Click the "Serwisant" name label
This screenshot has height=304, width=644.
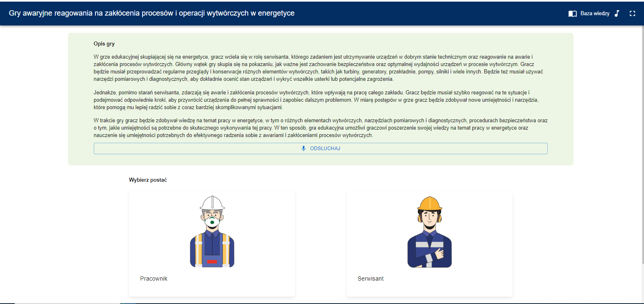(370, 279)
